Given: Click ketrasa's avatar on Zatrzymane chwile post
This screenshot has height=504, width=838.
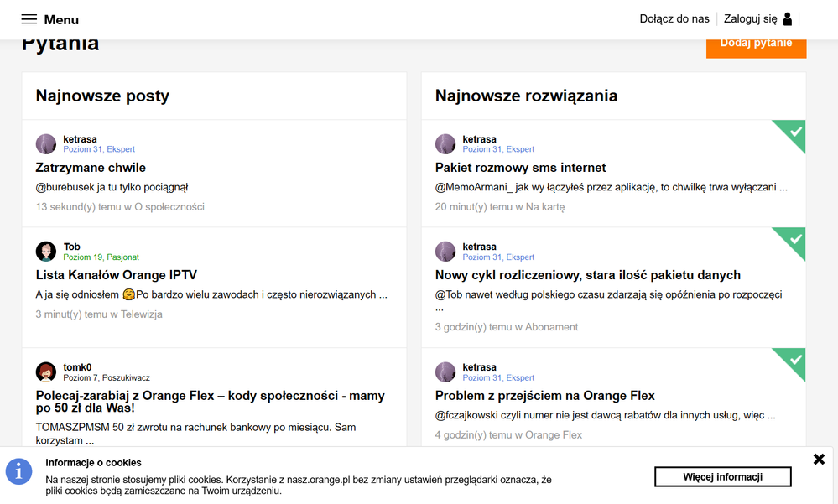Looking at the screenshot, I should (46, 144).
